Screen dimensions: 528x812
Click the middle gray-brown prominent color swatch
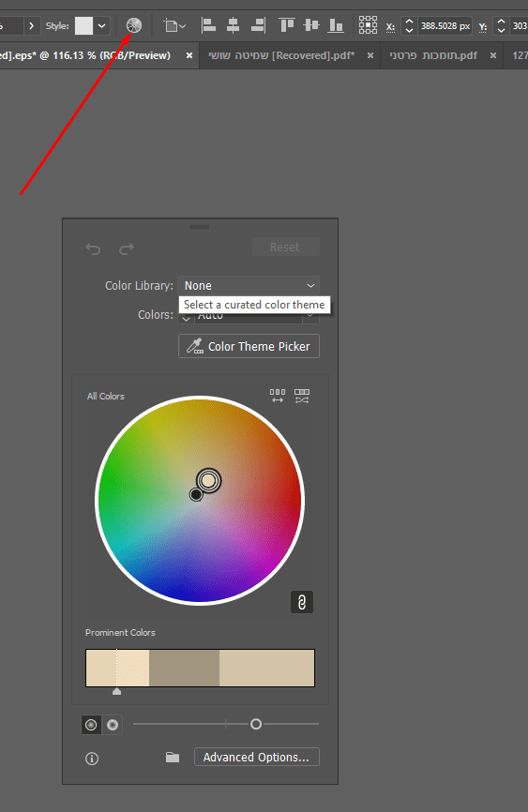click(184, 668)
